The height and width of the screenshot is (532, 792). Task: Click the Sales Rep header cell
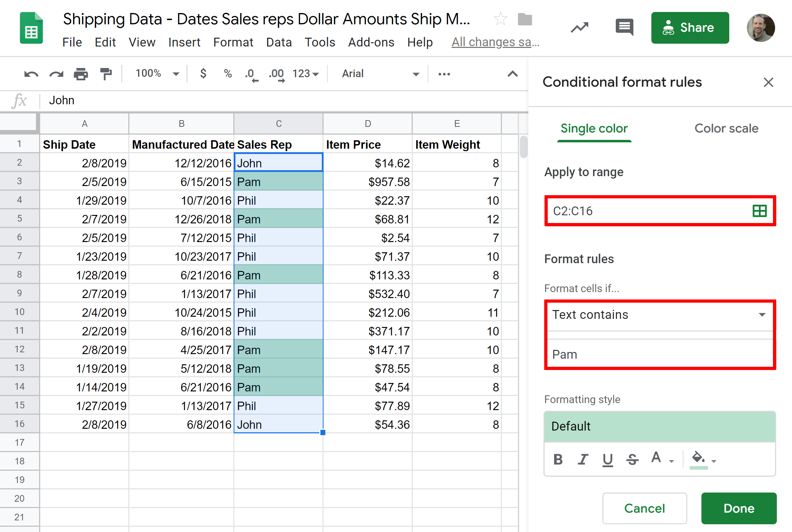point(278,144)
